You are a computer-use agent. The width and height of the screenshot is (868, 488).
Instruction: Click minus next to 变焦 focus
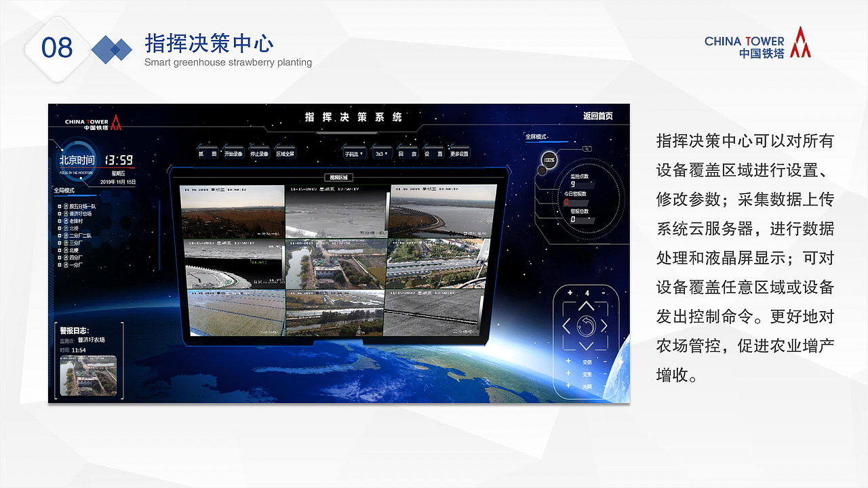click(x=605, y=373)
